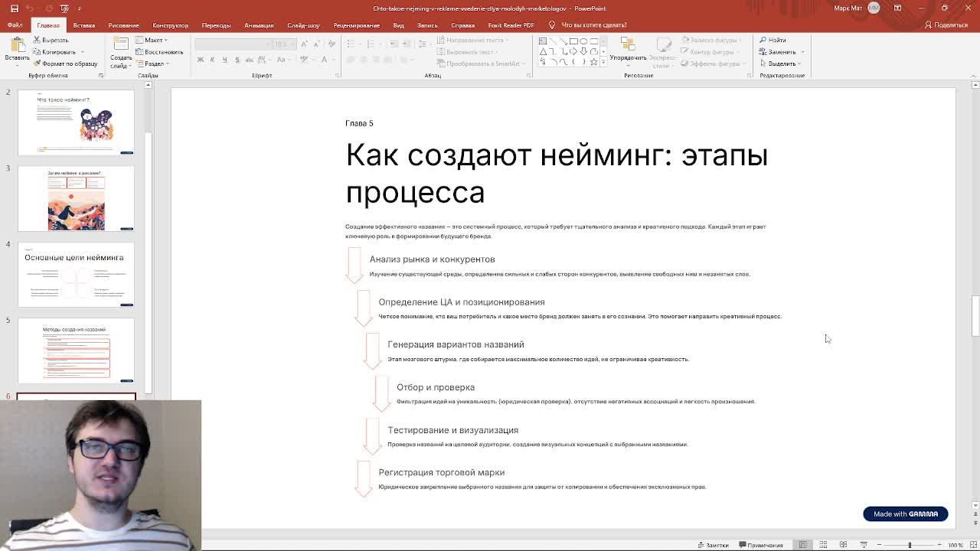
Task: Click the Find (Найти) magnifier icon
Action: (x=763, y=40)
